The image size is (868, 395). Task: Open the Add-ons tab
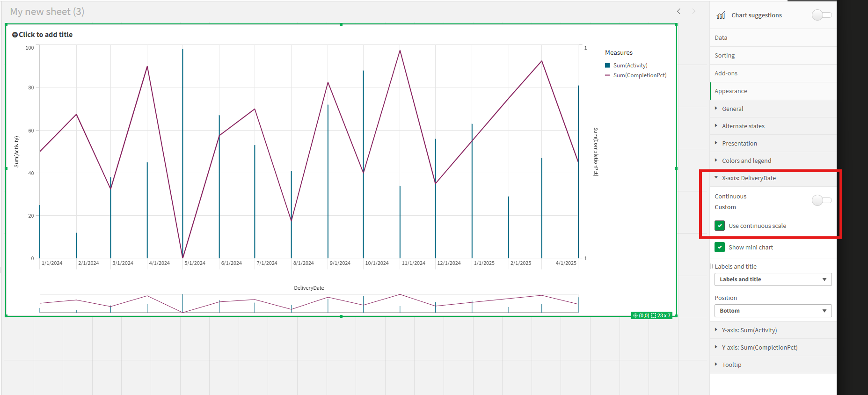point(773,73)
